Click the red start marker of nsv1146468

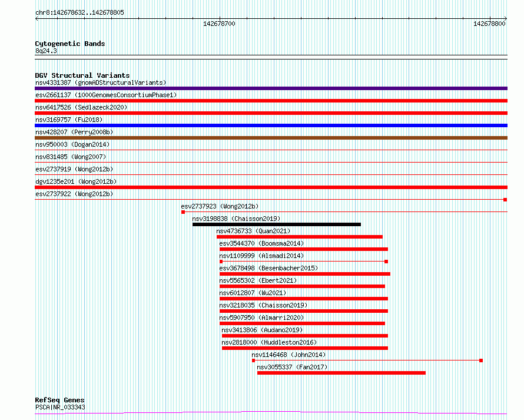pos(253,361)
